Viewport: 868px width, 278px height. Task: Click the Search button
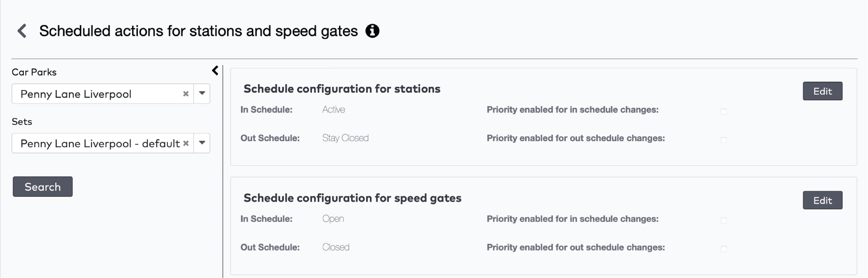coord(42,186)
